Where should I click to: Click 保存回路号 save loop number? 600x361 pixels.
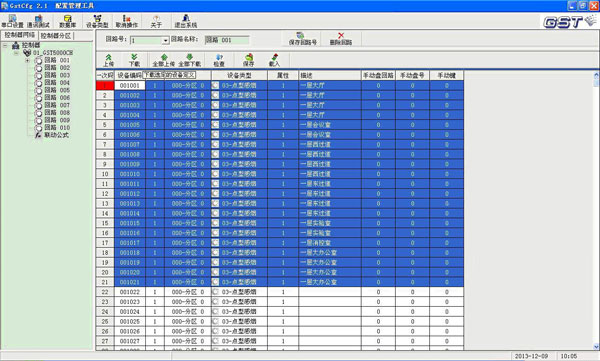coord(302,39)
